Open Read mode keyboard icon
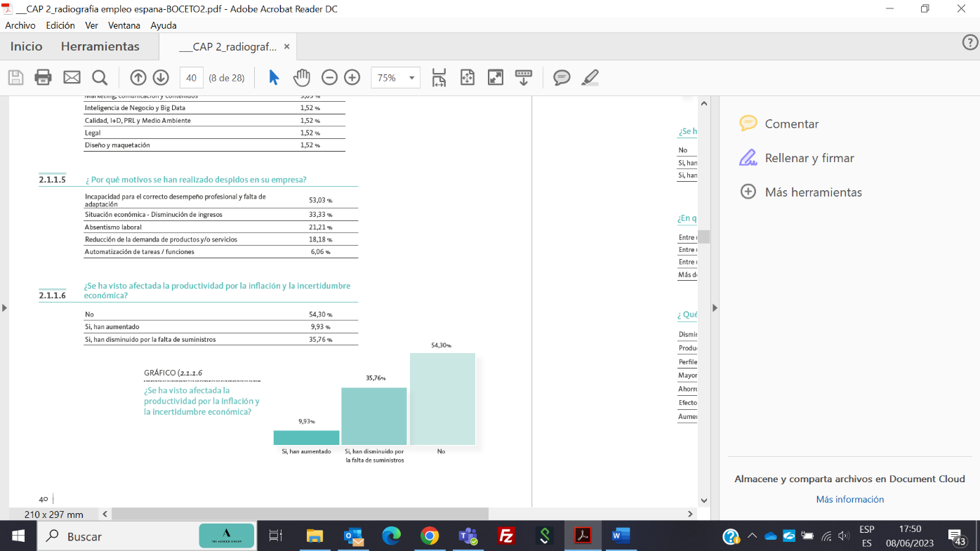The height and width of the screenshot is (551, 980). [524, 77]
